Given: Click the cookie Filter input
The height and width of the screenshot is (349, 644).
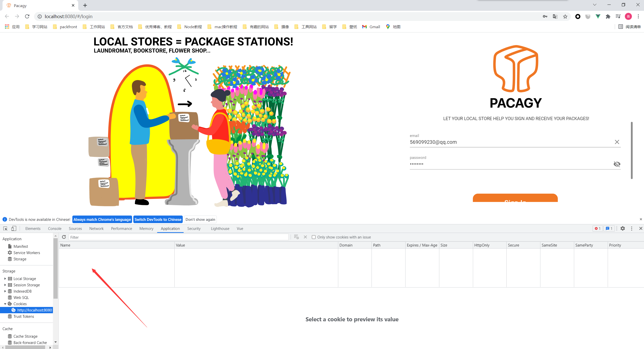Looking at the screenshot, I should [179, 237].
